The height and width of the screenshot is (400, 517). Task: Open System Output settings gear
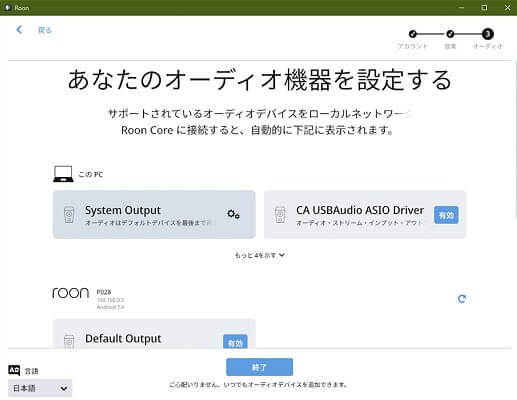click(233, 214)
